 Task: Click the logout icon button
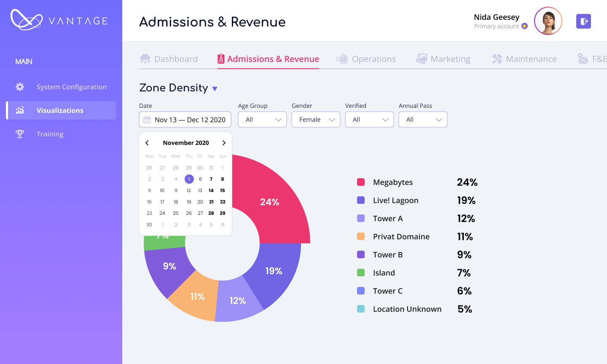pyautogui.click(x=583, y=21)
